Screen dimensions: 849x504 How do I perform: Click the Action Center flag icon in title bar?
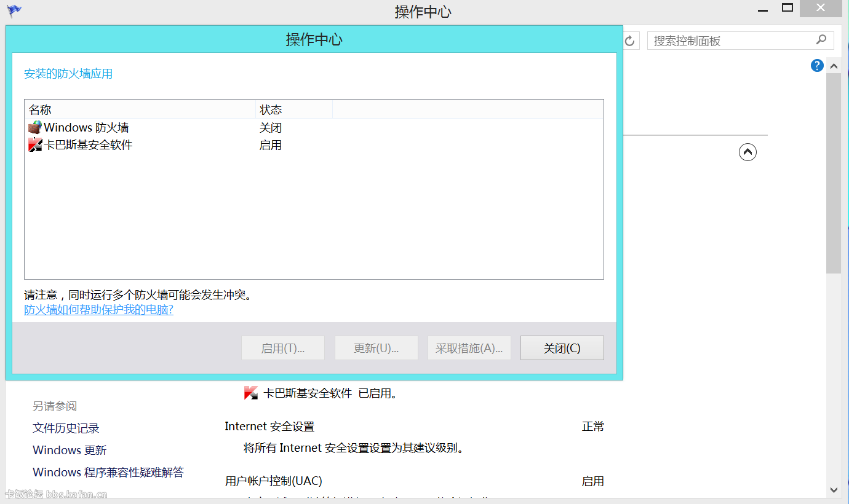pos(14,10)
